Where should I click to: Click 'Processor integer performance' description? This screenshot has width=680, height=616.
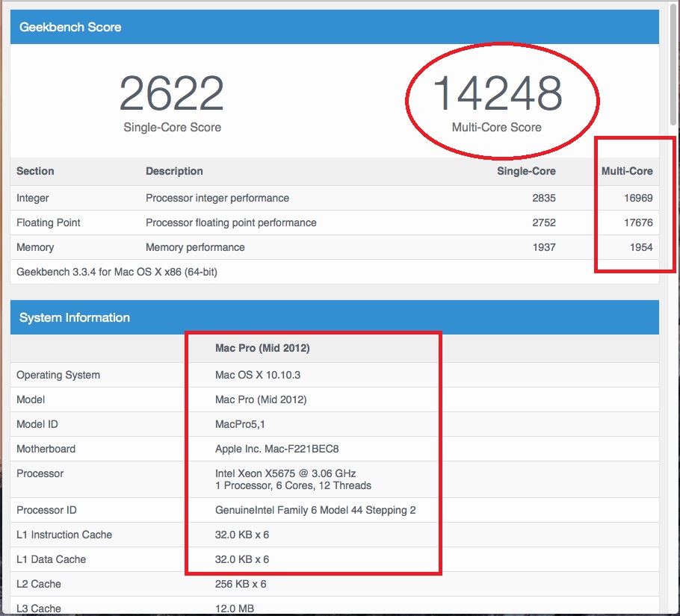click(217, 198)
